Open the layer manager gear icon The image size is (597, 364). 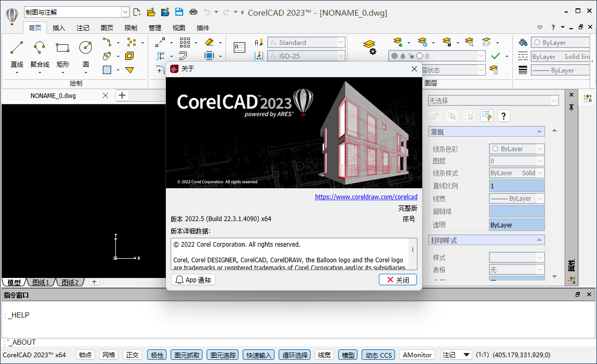click(369, 47)
